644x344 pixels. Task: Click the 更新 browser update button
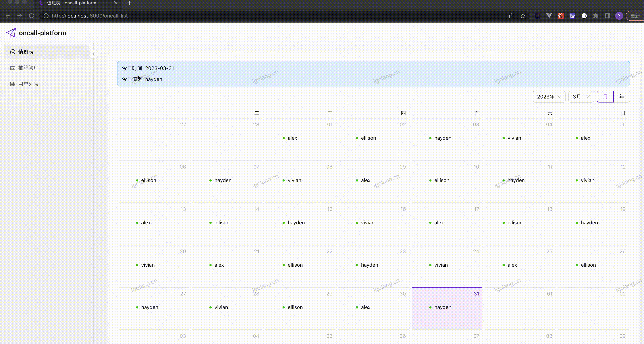[x=635, y=16]
